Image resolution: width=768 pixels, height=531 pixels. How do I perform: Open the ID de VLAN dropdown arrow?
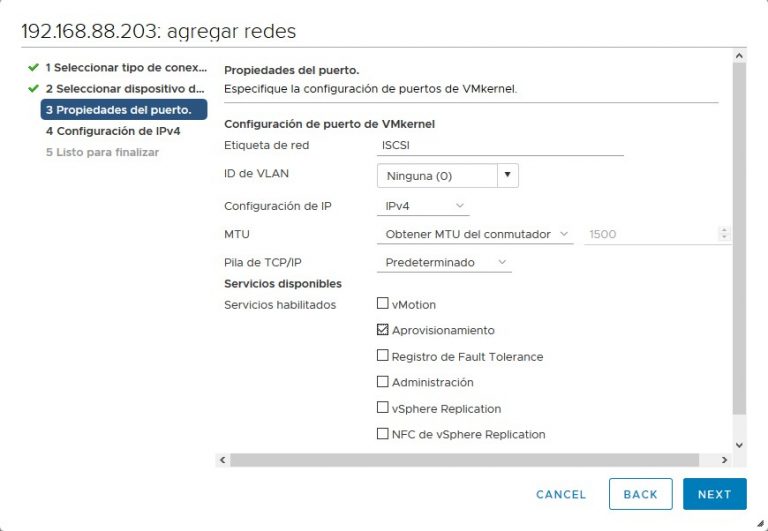508,175
